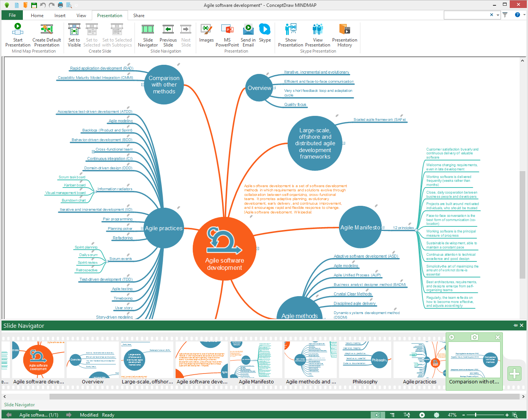The height and width of the screenshot is (420, 528).
Task: Collapse the Scrum events branch
Action: click(x=107, y=261)
